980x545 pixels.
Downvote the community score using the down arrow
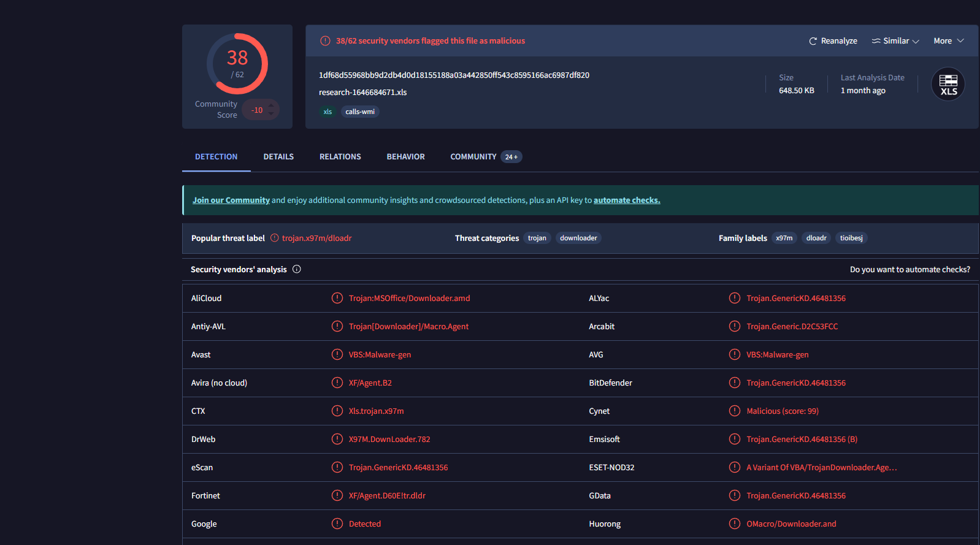[x=271, y=114]
